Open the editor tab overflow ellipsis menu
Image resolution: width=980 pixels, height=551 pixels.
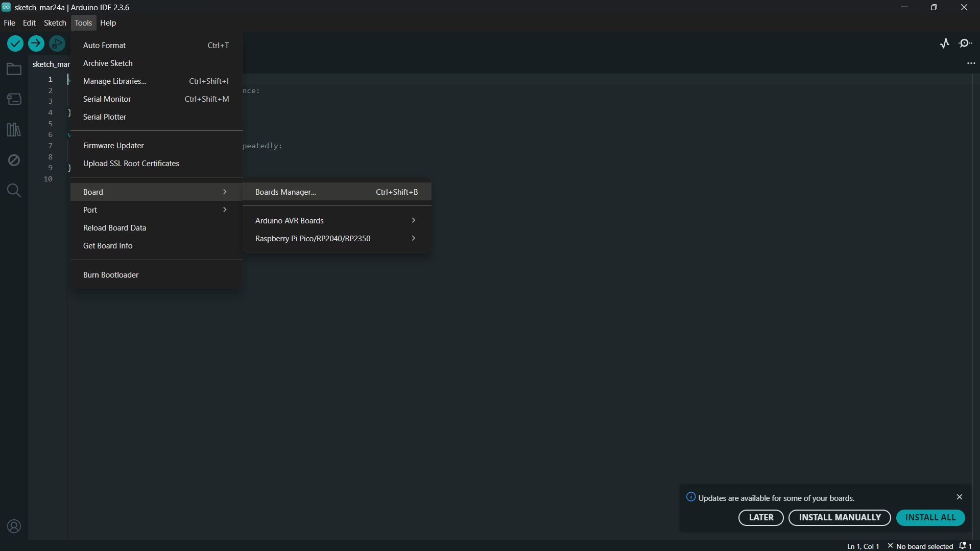971,63
